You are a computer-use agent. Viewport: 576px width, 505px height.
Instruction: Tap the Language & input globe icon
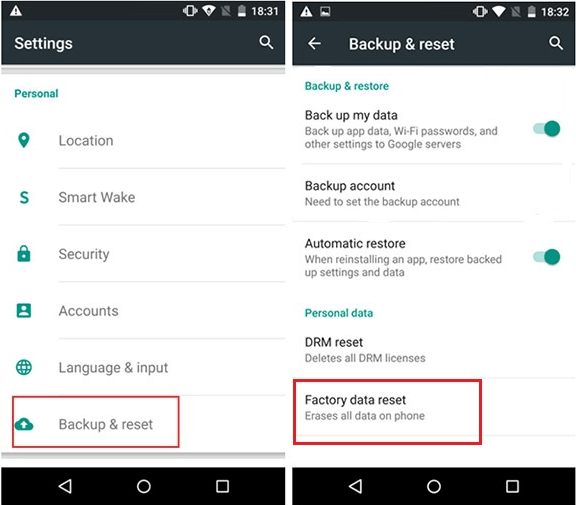[24, 367]
